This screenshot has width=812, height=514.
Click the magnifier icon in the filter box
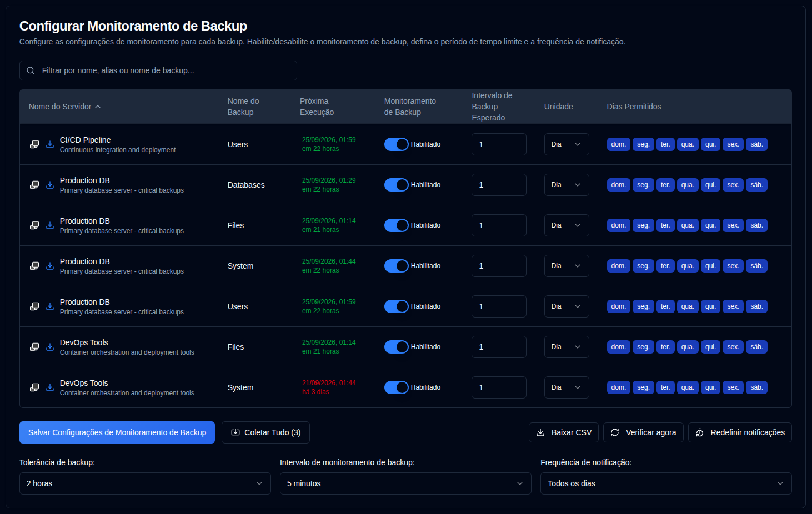point(31,70)
